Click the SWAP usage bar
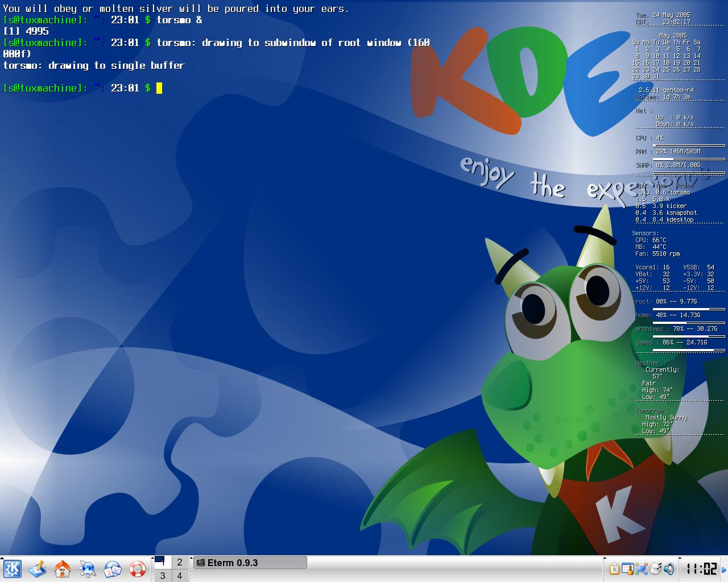This screenshot has width=728, height=582. tap(689, 173)
